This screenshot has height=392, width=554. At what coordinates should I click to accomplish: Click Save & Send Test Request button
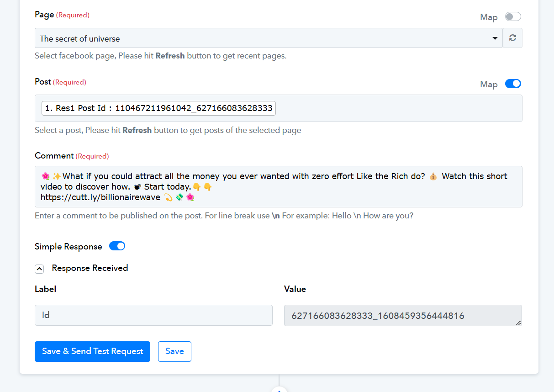[x=92, y=351]
